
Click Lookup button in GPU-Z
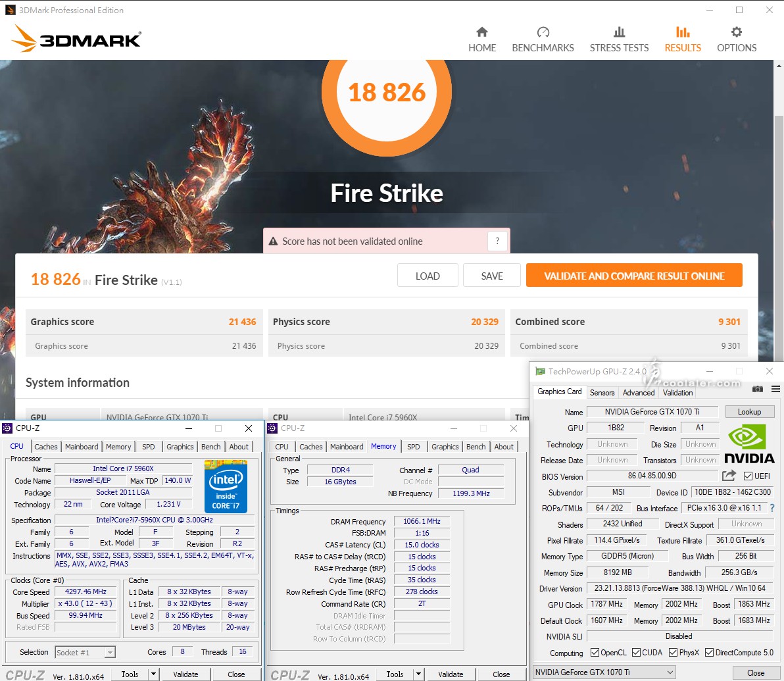pyautogui.click(x=750, y=411)
